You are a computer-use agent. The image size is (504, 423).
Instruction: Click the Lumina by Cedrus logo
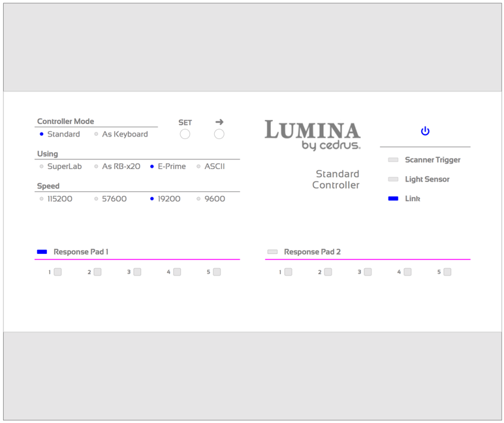[312, 136]
